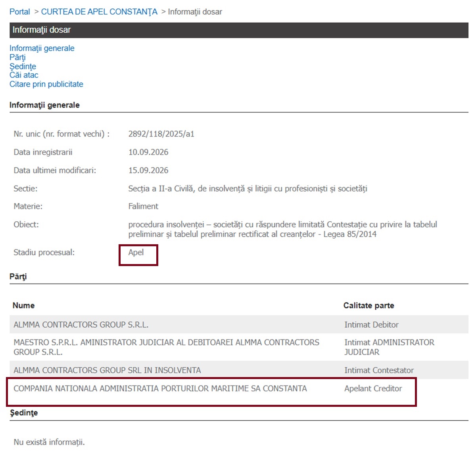Select the Secția a II-a Civilă value
The height and width of the screenshot is (454, 476).
[248, 189]
